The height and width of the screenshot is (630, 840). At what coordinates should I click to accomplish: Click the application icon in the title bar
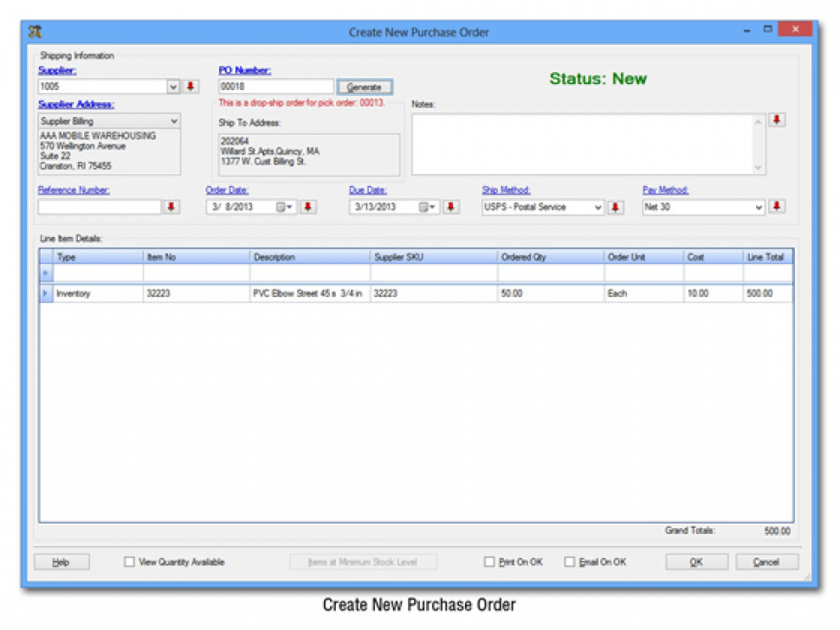pos(36,31)
